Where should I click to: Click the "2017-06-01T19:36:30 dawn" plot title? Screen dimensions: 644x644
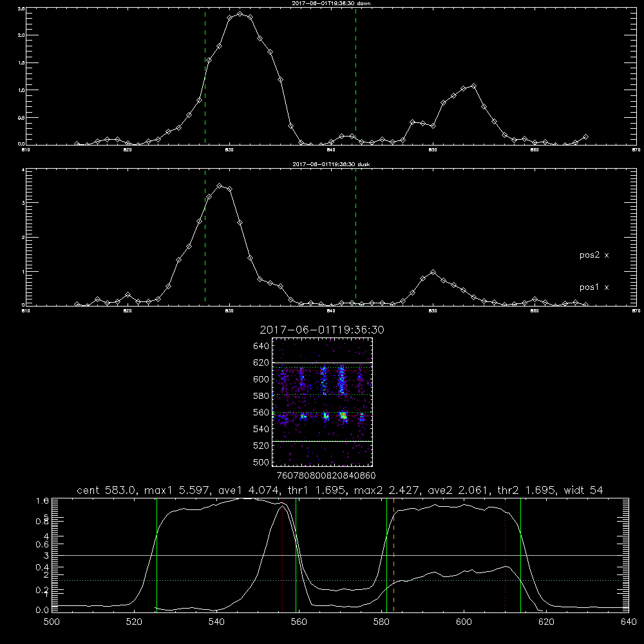331,3
